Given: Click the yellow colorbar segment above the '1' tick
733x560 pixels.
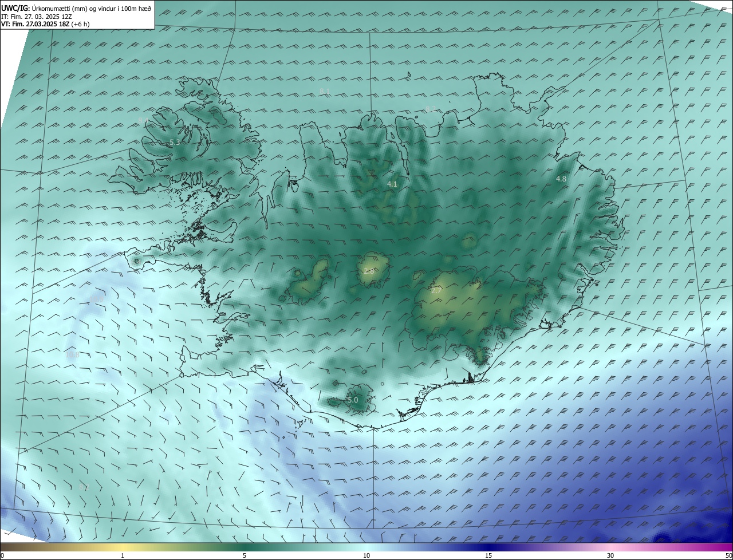Looking at the screenshot, I should click(x=123, y=547).
